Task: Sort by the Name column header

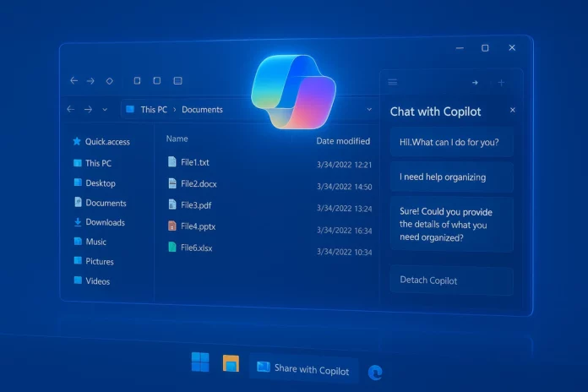Action: tap(177, 139)
